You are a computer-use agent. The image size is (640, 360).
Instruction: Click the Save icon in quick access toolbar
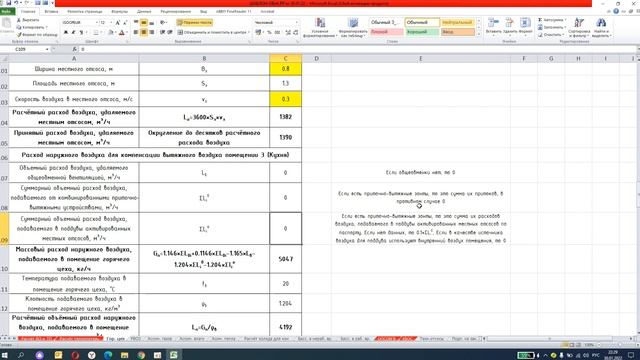click(x=8, y=3)
